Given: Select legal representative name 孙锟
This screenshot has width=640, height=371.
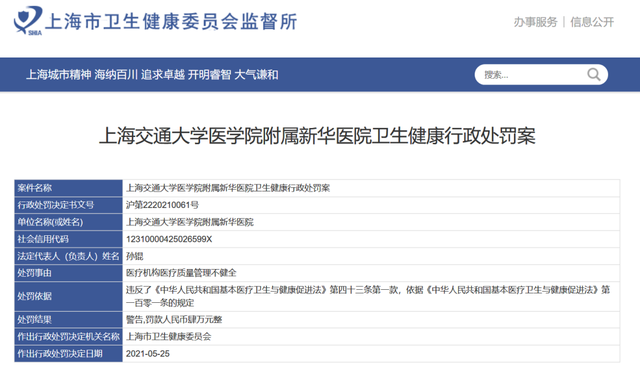Looking at the screenshot, I should 134,256.
